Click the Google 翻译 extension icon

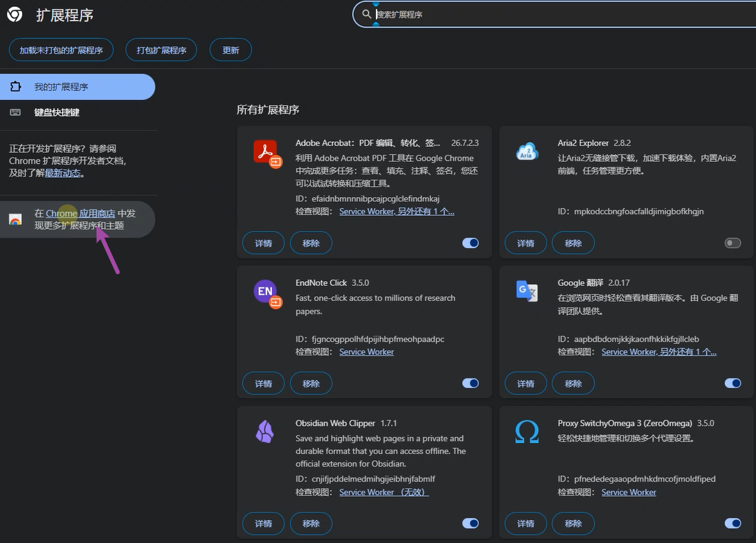pyautogui.click(x=527, y=291)
